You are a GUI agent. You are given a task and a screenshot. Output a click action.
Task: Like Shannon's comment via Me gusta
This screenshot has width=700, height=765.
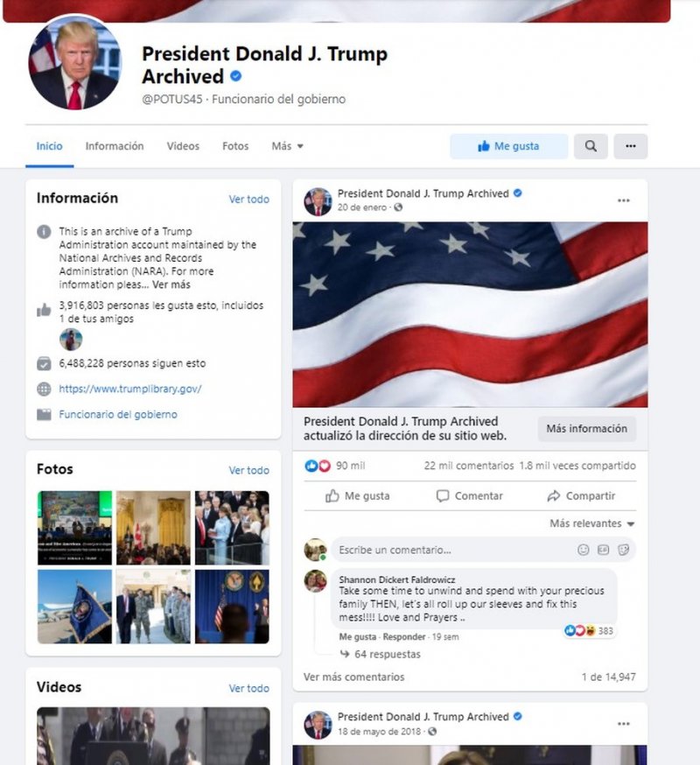[358, 636]
